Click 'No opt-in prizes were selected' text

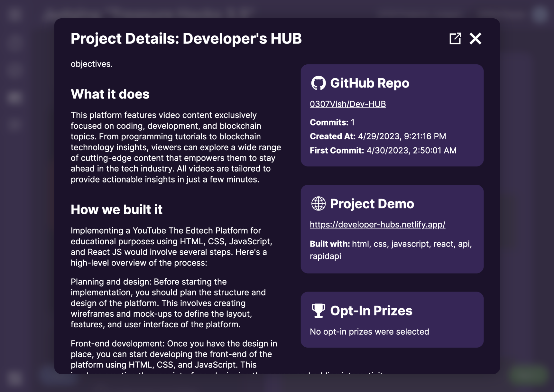[x=369, y=332]
